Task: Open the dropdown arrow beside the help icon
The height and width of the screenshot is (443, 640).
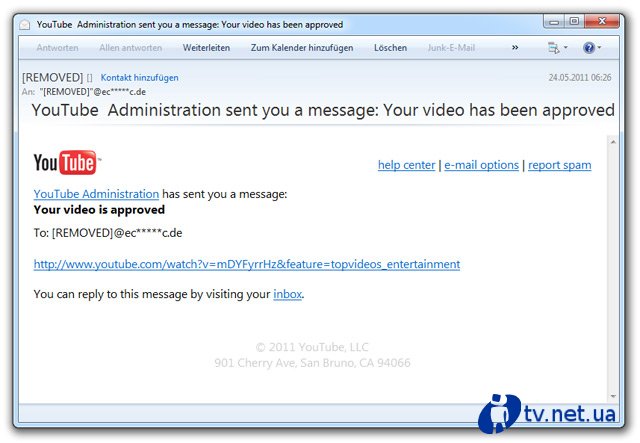Action: (x=599, y=48)
